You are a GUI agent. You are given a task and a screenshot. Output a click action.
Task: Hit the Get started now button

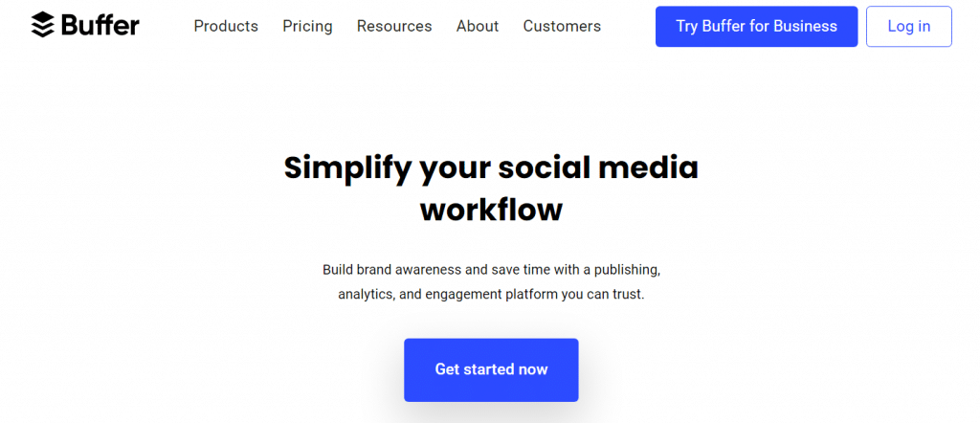coord(491,368)
